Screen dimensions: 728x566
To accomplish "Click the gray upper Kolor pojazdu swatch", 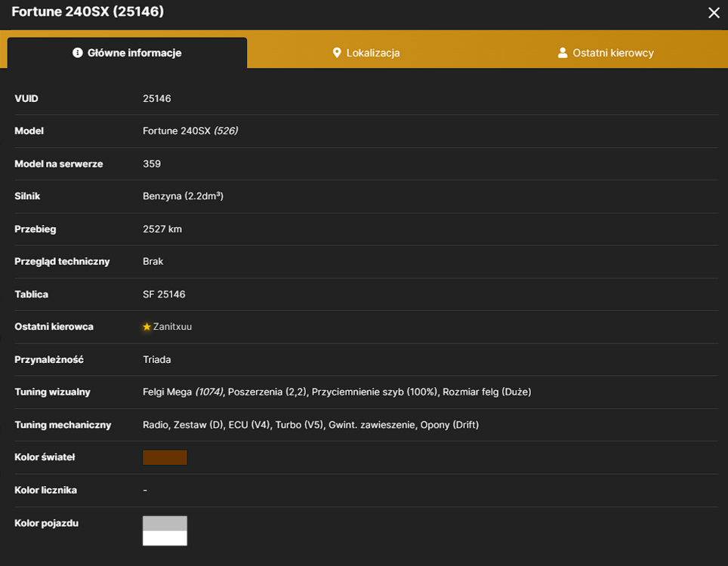I will pyautogui.click(x=165, y=523).
